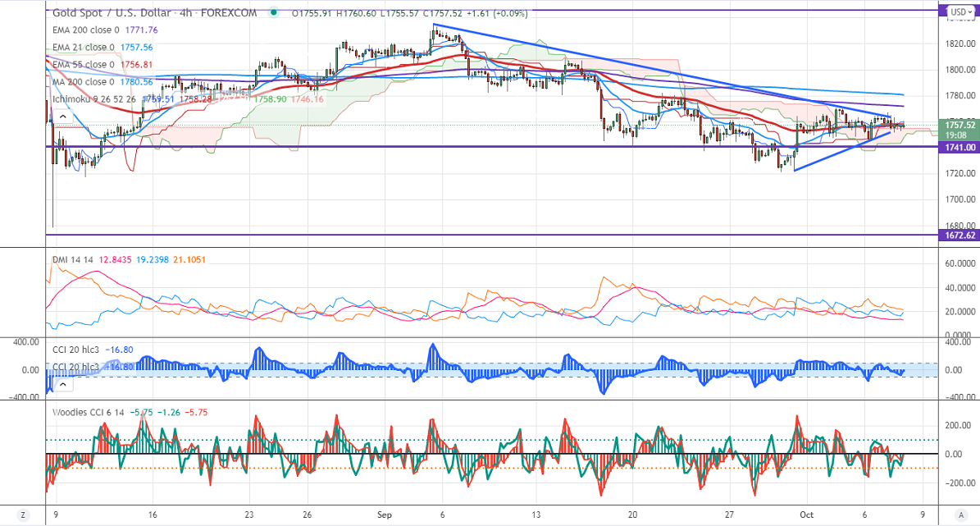Viewport: 980px width, 526px height.
Task: Click the 23 date on time axis
Action: (x=249, y=515)
